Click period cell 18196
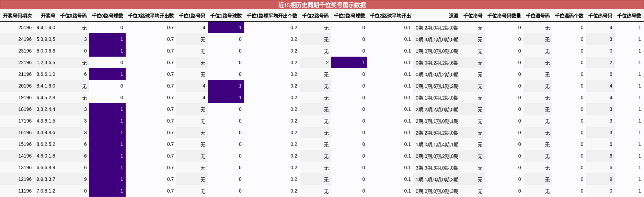Screen dimensions: 644x197 click(x=25, y=109)
